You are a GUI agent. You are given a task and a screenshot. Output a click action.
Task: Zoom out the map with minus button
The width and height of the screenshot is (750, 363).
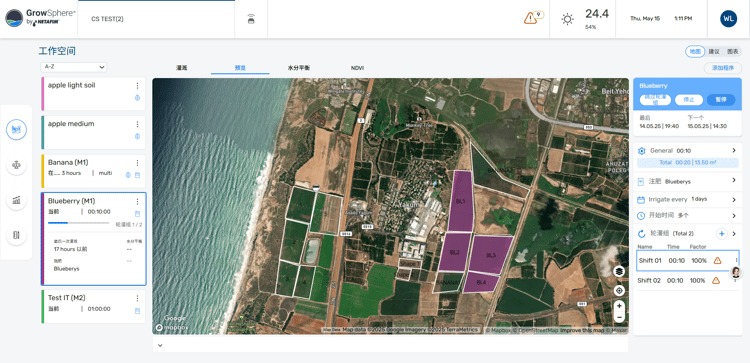(619, 317)
